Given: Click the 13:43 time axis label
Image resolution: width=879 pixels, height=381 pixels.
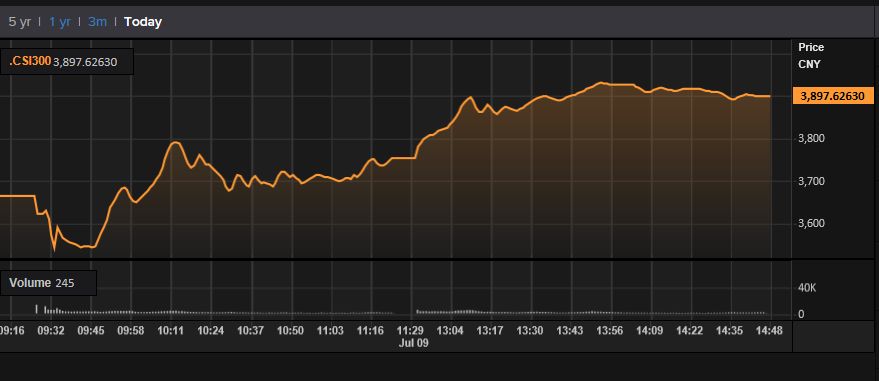Looking at the screenshot, I should tap(570, 331).
